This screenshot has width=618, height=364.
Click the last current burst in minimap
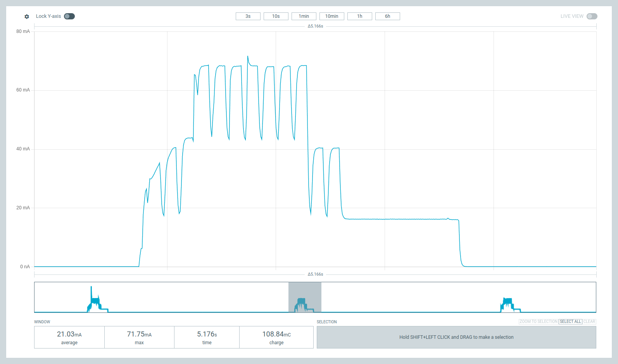coord(510,305)
